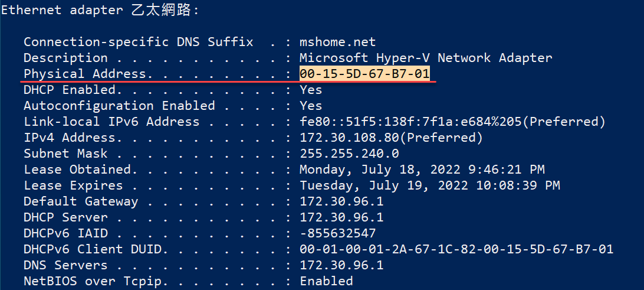Click the NetBIOS over Tcpip Enabled value

(x=326, y=281)
